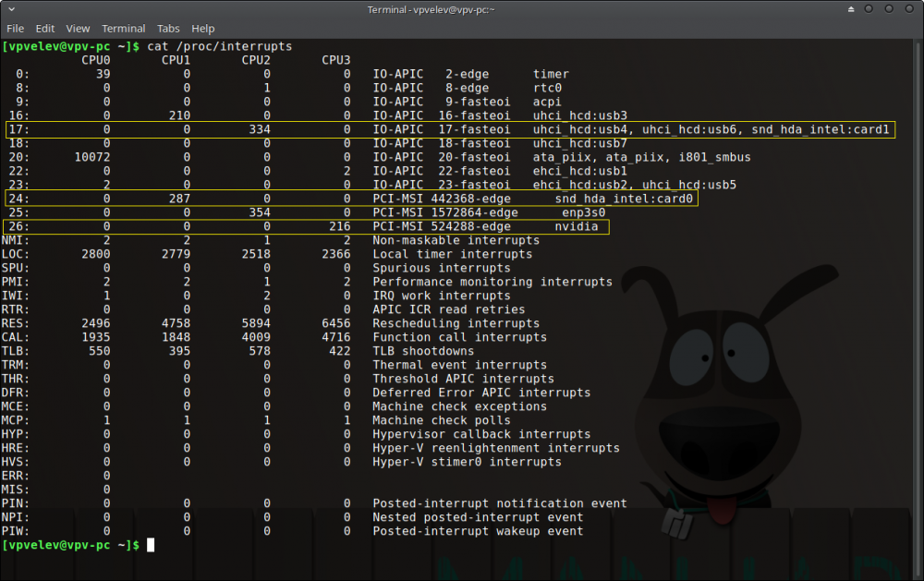Viewport: 924px width, 581px height.
Task: Click the 'ERR:' row label
Action: [16, 476]
